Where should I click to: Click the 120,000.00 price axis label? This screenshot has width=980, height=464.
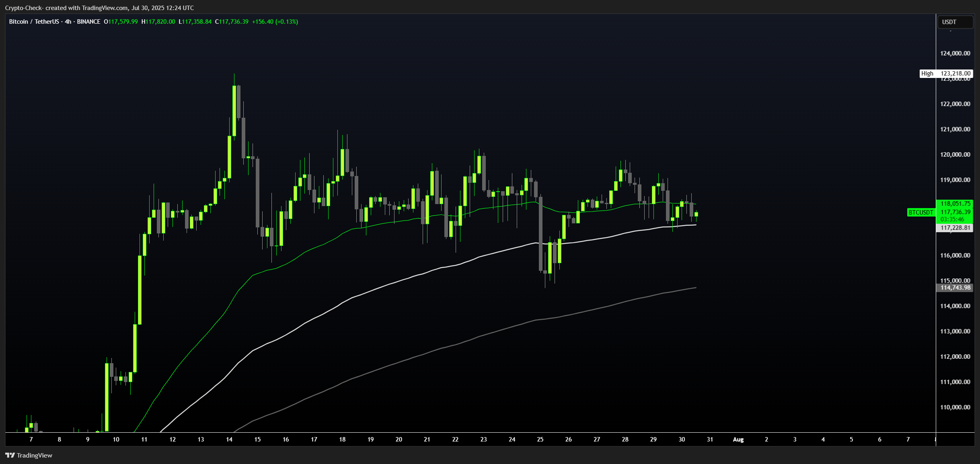pos(955,155)
